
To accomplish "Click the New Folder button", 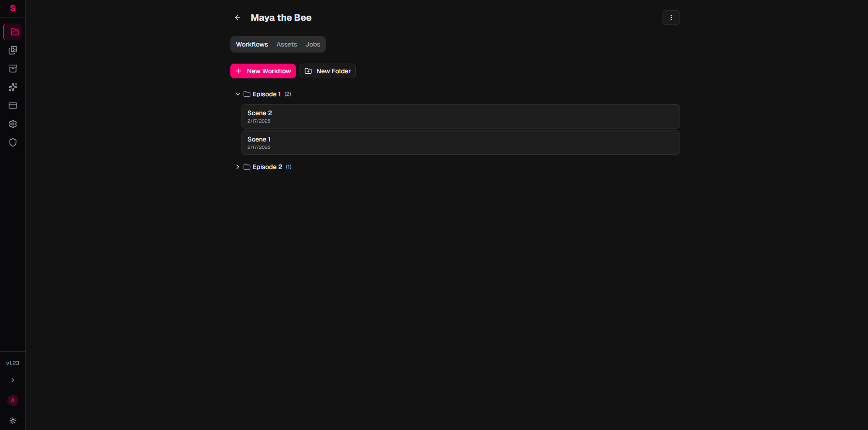I will point(328,71).
